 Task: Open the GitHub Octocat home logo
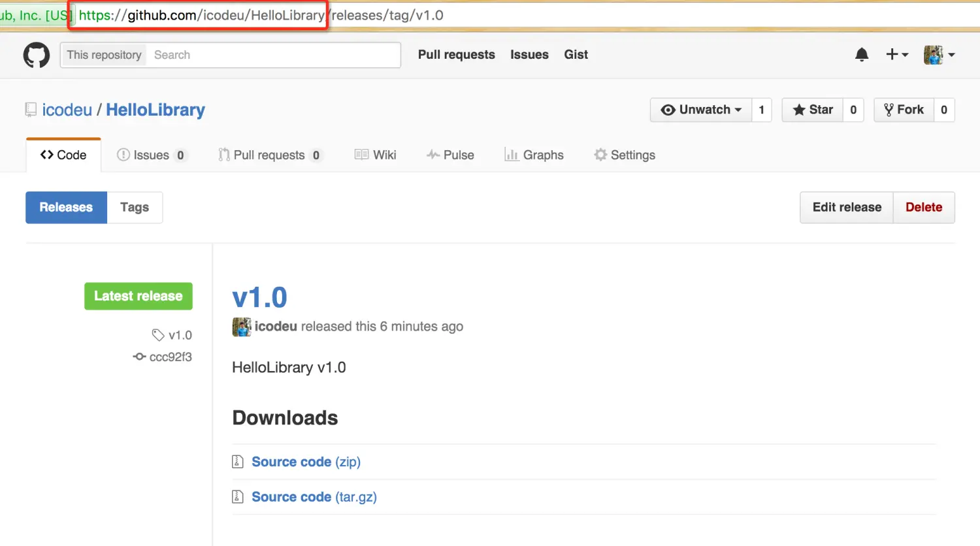click(37, 56)
